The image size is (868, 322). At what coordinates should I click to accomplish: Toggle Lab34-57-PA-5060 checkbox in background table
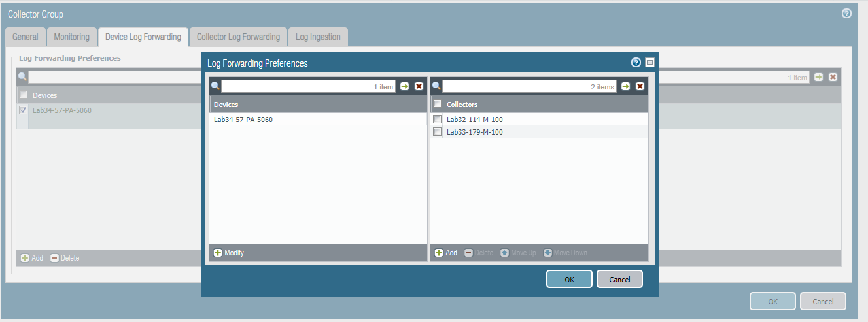point(24,110)
